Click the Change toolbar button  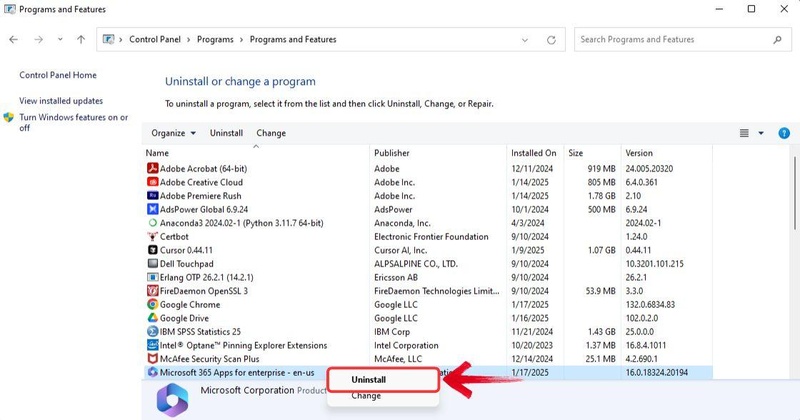coord(271,133)
